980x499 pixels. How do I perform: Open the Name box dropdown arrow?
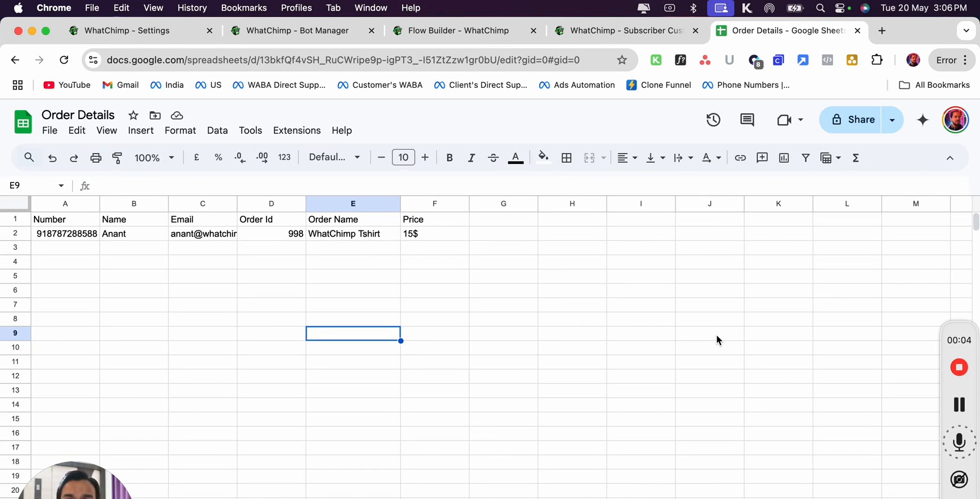click(61, 185)
